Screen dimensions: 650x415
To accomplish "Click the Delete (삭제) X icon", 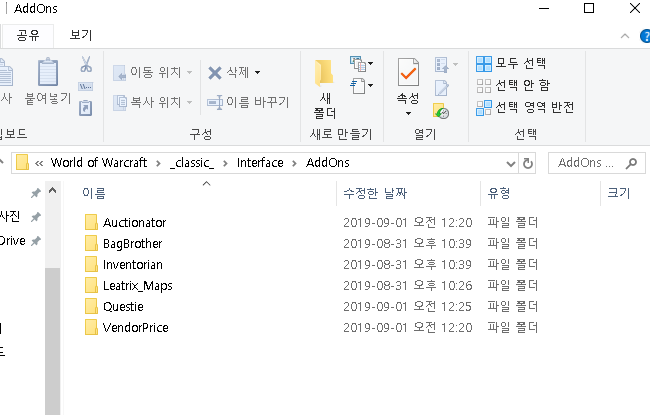I will click(215, 73).
